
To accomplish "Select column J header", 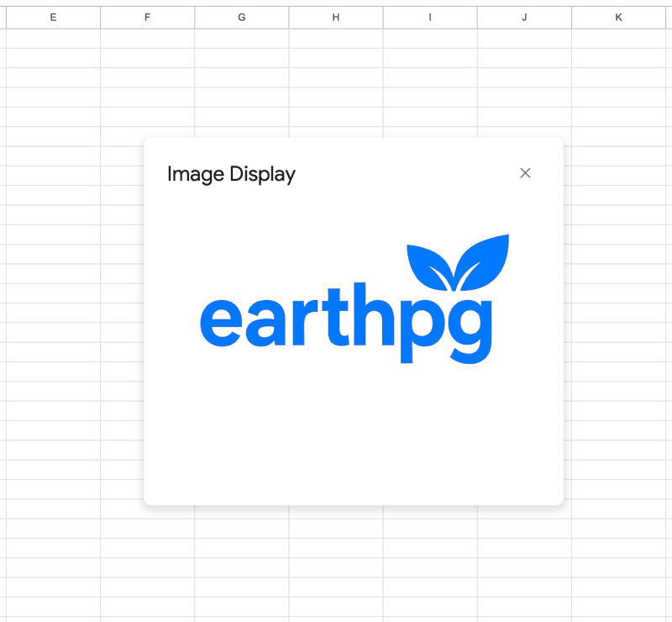I will point(524,18).
